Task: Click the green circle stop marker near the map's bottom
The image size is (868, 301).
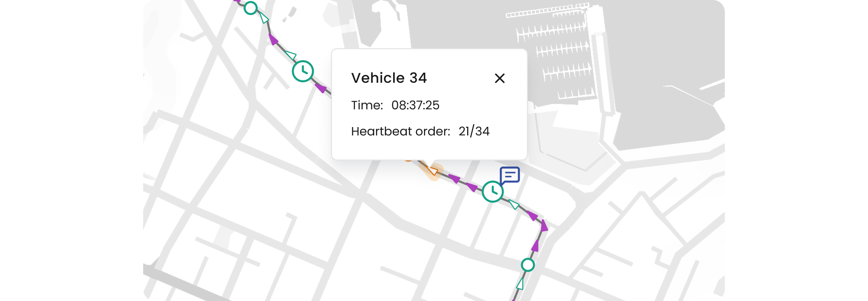Action: point(528,265)
